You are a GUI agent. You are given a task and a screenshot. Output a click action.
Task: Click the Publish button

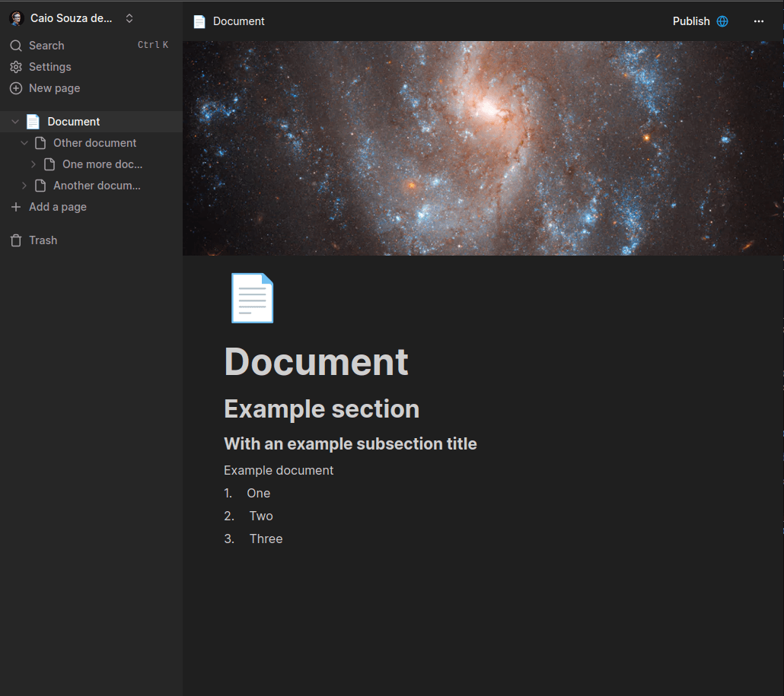tap(691, 21)
